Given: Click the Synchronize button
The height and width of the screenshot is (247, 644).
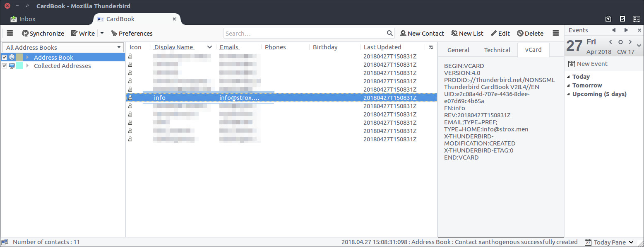Looking at the screenshot, I should tap(43, 33).
